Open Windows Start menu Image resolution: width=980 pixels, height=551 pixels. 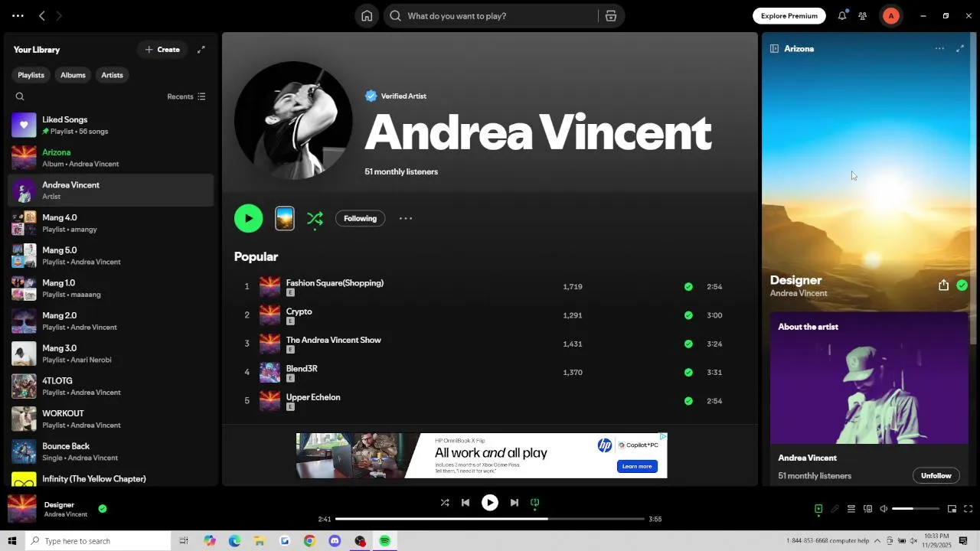coord(12,541)
